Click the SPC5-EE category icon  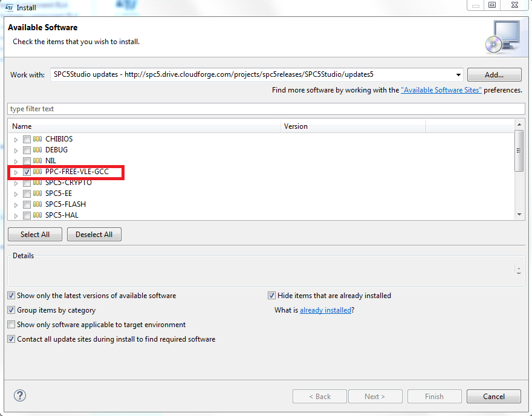(x=37, y=193)
